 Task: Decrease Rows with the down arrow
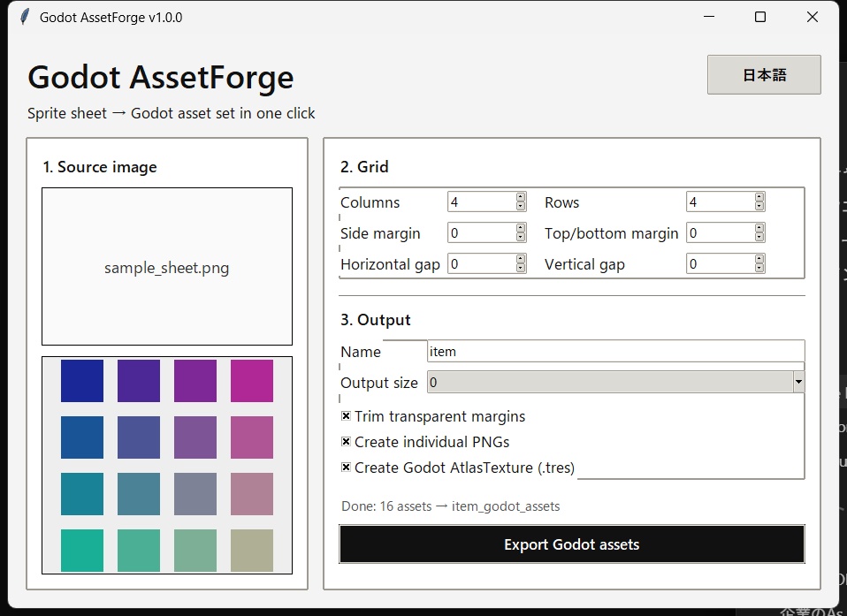click(x=759, y=206)
